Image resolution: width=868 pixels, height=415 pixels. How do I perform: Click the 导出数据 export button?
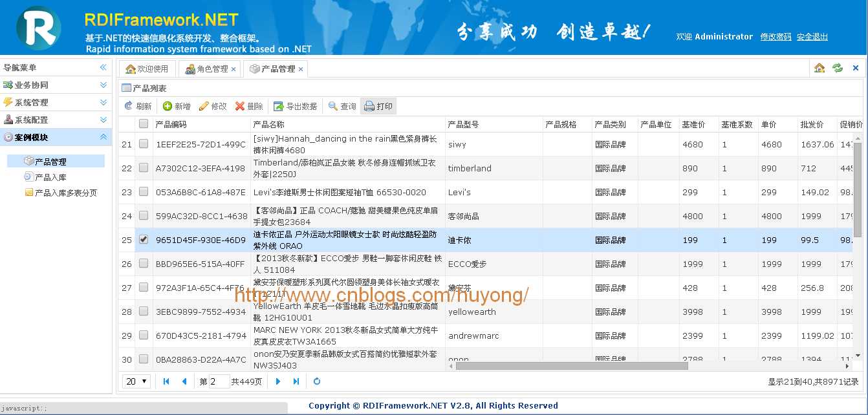(296, 106)
